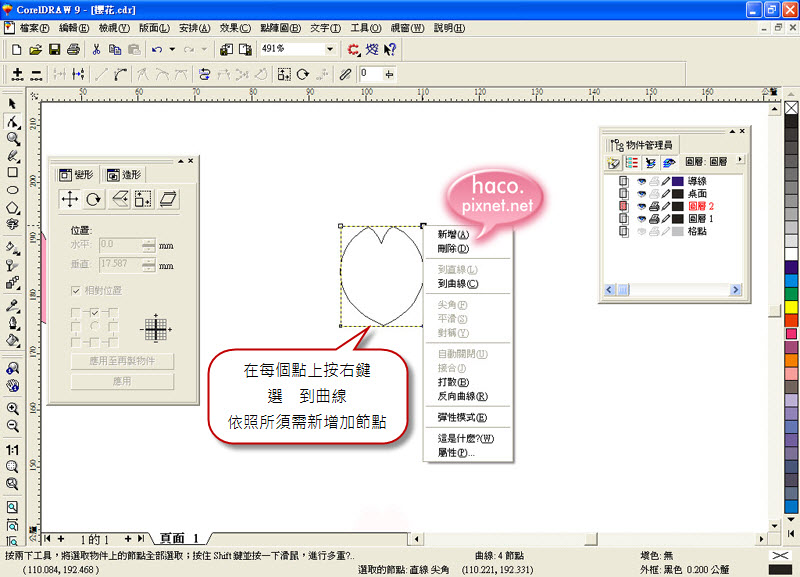The image size is (800, 577).
Task: Click the Export icon
Action: (245, 49)
